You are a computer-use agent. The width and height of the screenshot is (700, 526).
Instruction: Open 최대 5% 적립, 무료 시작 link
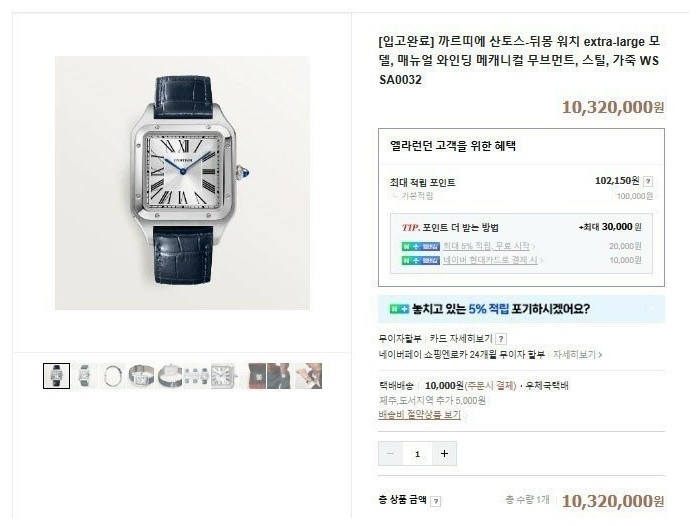pos(488,246)
